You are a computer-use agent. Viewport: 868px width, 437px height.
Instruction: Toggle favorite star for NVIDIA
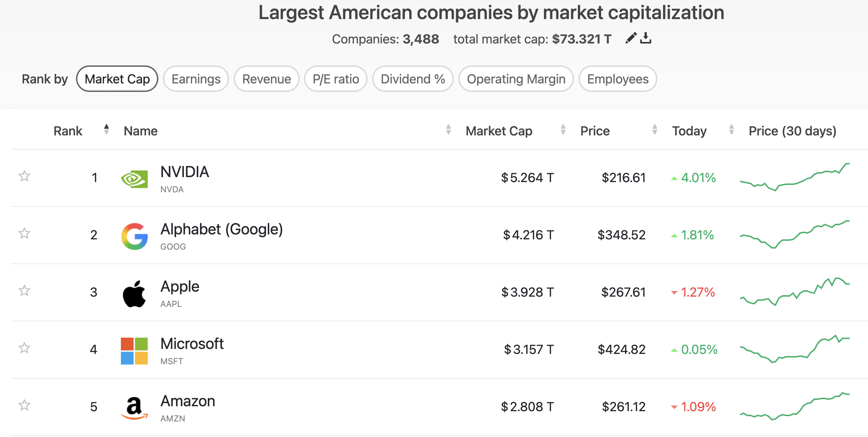[x=24, y=176]
